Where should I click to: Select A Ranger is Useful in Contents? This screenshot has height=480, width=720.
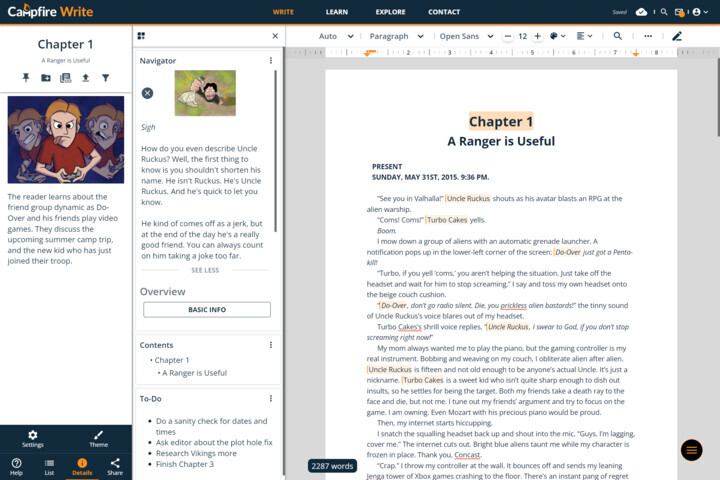(x=194, y=373)
